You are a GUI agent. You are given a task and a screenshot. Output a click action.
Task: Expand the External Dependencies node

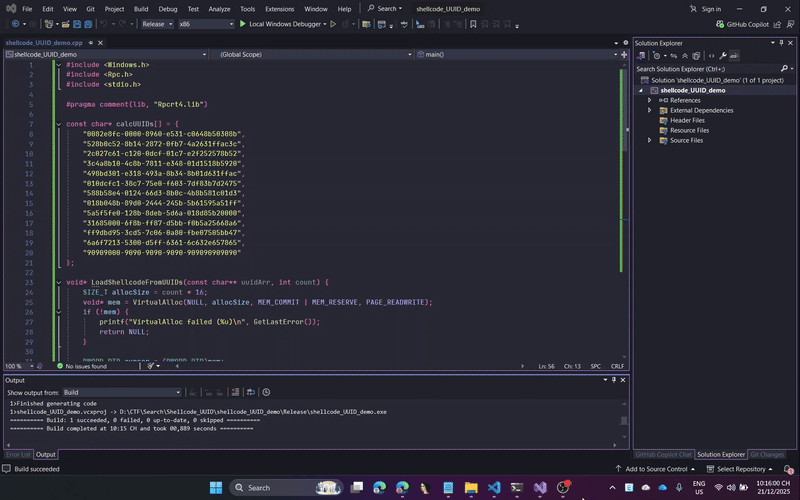pos(649,110)
